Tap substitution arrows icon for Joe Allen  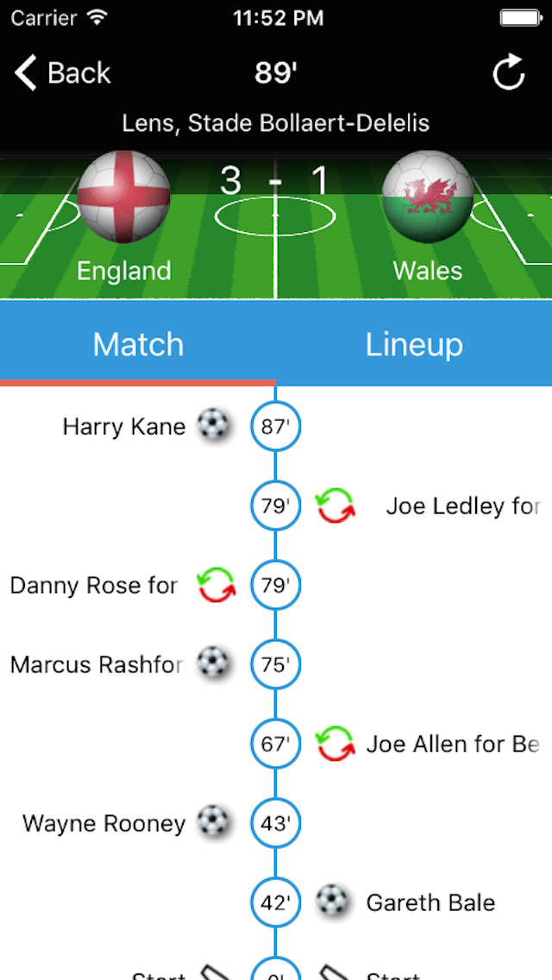[336, 744]
